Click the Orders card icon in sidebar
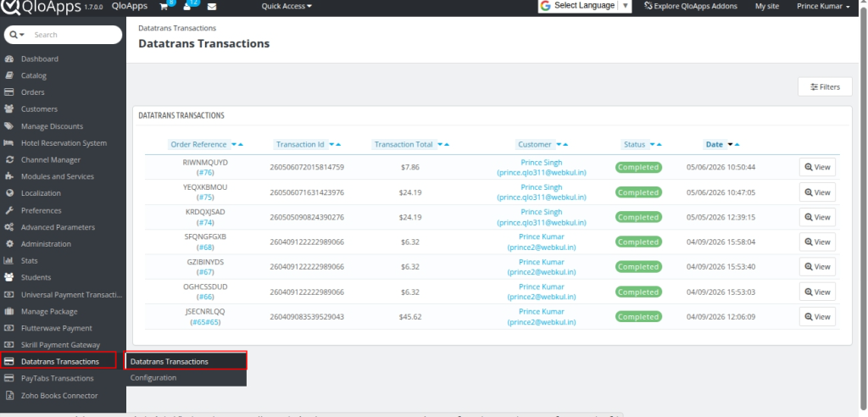Screen dimensions: 868x417 coord(8,92)
